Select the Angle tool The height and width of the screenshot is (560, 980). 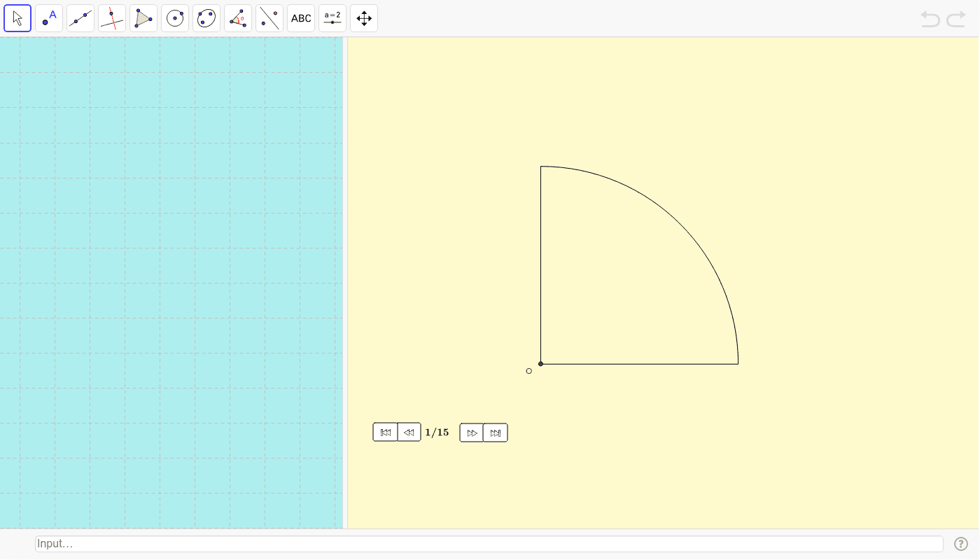tap(238, 18)
